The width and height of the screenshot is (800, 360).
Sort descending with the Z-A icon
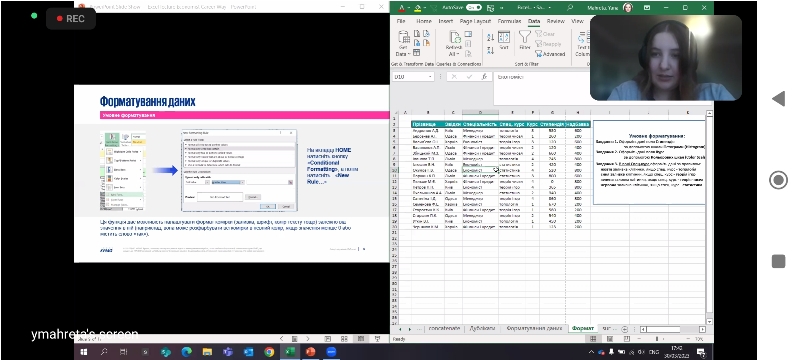tap(490, 50)
